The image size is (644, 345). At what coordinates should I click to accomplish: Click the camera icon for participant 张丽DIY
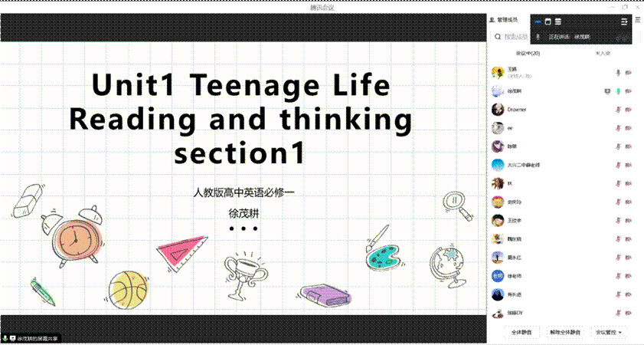click(x=628, y=313)
